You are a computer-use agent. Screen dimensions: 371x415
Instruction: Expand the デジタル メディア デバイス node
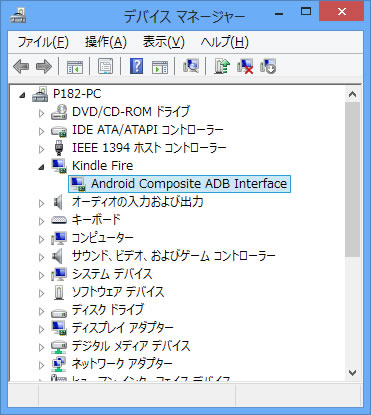pos(41,347)
